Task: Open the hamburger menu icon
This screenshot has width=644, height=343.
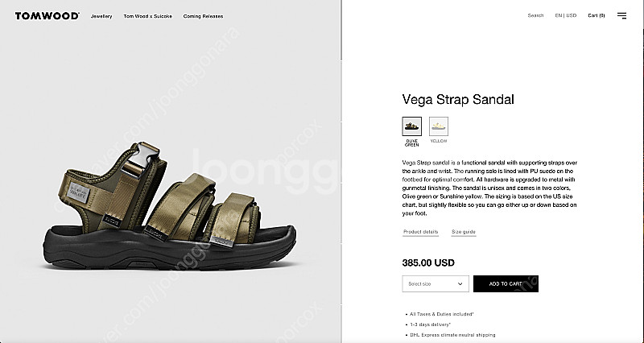Action: 621,15
